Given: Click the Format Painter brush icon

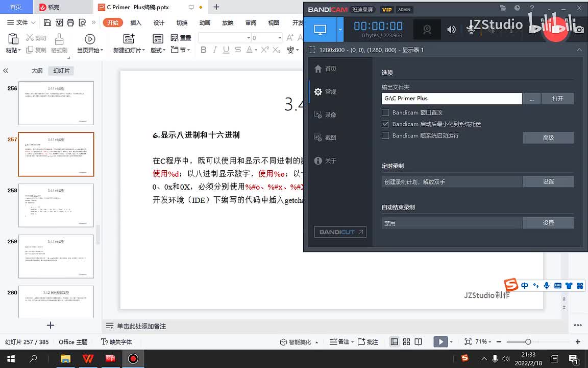Looking at the screenshot, I should (x=59, y=39).
